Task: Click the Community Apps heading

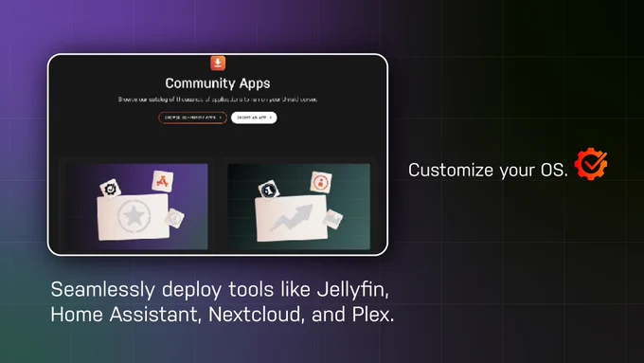Action: [x=218, y=83]
